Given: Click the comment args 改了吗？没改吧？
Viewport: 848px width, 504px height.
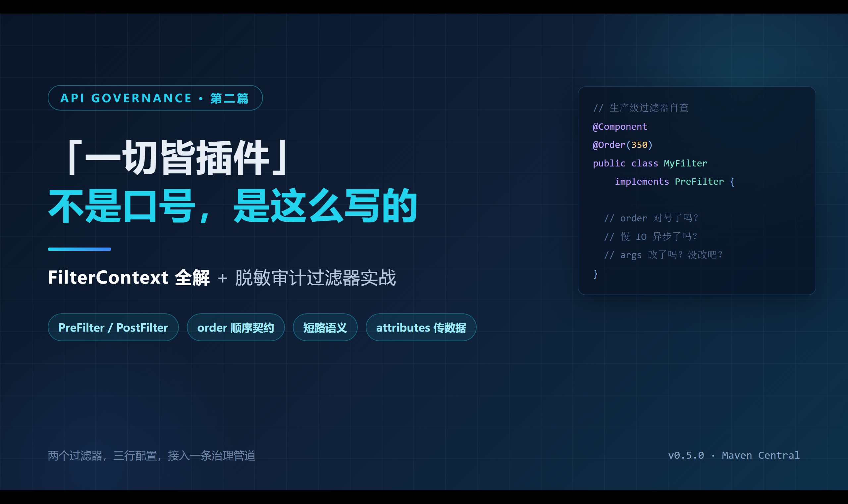Looking at the screenshot, I should 663,255.
